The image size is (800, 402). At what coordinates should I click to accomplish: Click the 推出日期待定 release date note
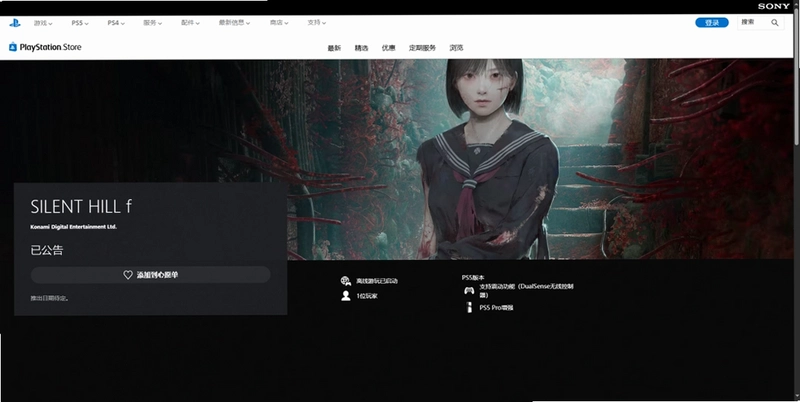(49, 298)
